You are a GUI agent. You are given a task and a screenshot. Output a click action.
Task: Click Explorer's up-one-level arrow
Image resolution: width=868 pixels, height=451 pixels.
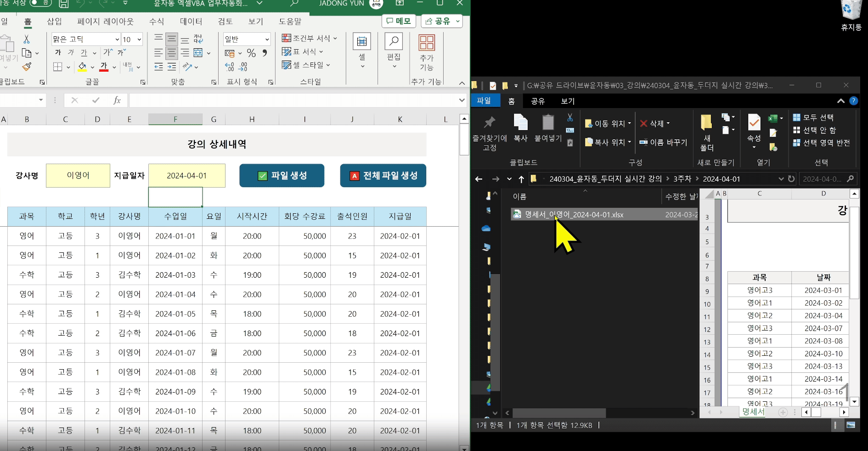point(521,179)
